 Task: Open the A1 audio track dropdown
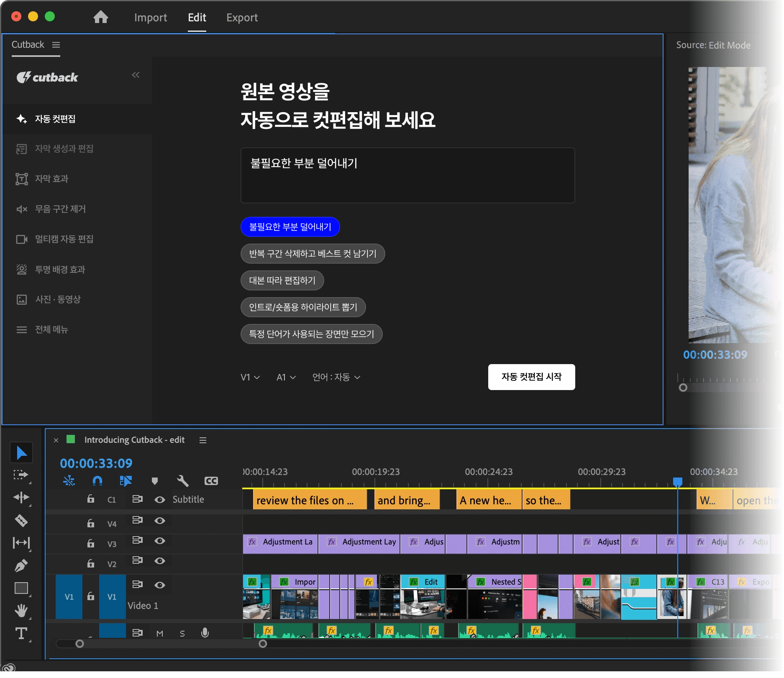coord(286,378)
